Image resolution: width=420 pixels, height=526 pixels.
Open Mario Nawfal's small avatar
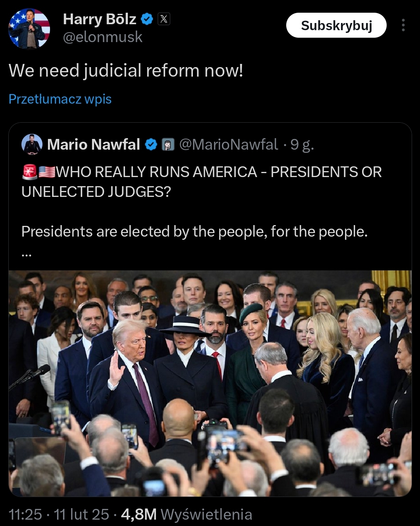coord(32,144)
